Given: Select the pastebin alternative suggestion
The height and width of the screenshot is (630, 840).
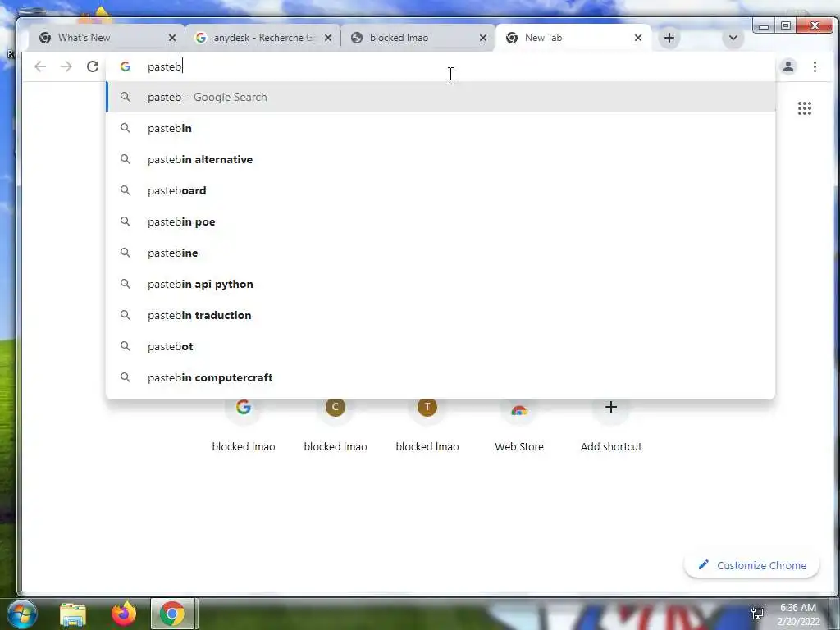Looking at the screenshot, I should tap(441, 159).
